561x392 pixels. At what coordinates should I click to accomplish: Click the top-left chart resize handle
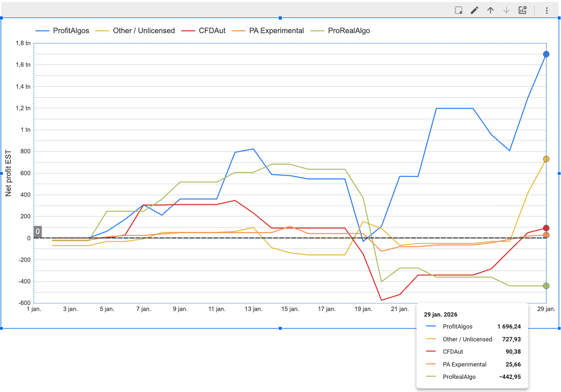tap(1, 18)
